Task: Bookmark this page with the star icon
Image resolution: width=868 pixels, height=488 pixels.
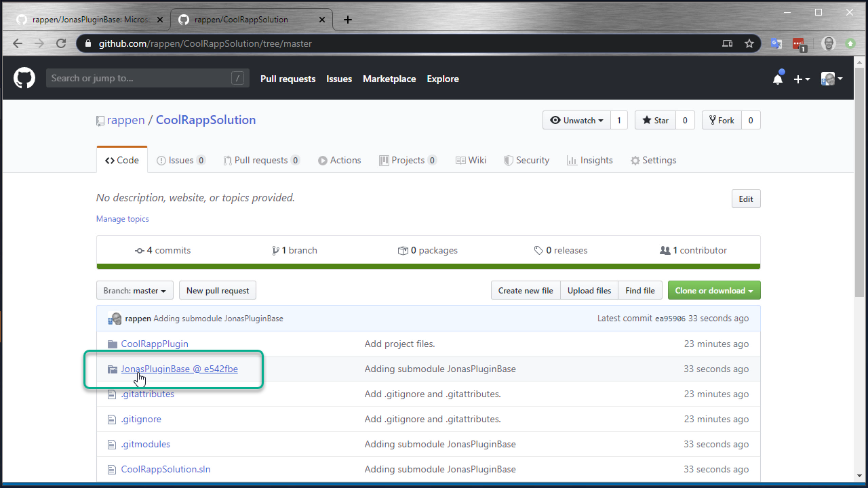Action: coord(749,43)
